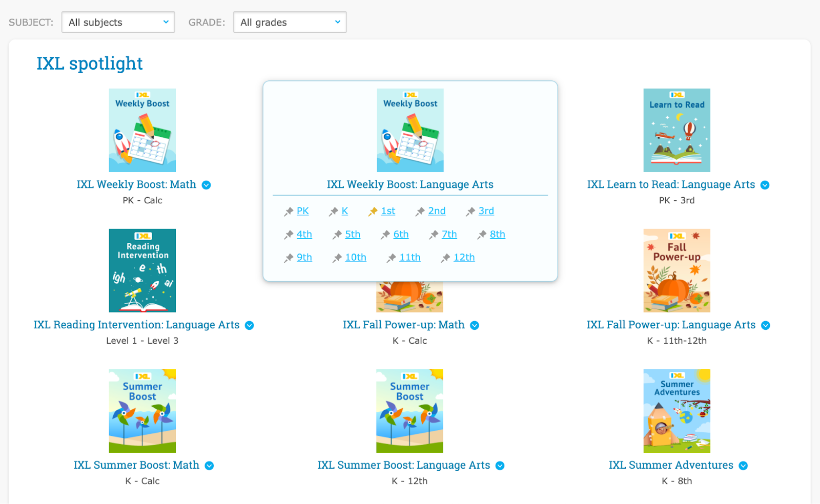
Task: Toggle the pin icon beside 7th grade
Action: pos(434,235)
